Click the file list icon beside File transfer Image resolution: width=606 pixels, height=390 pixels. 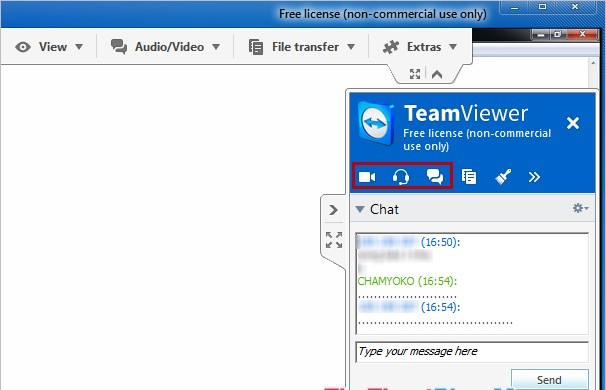click(x=256, y=47)
